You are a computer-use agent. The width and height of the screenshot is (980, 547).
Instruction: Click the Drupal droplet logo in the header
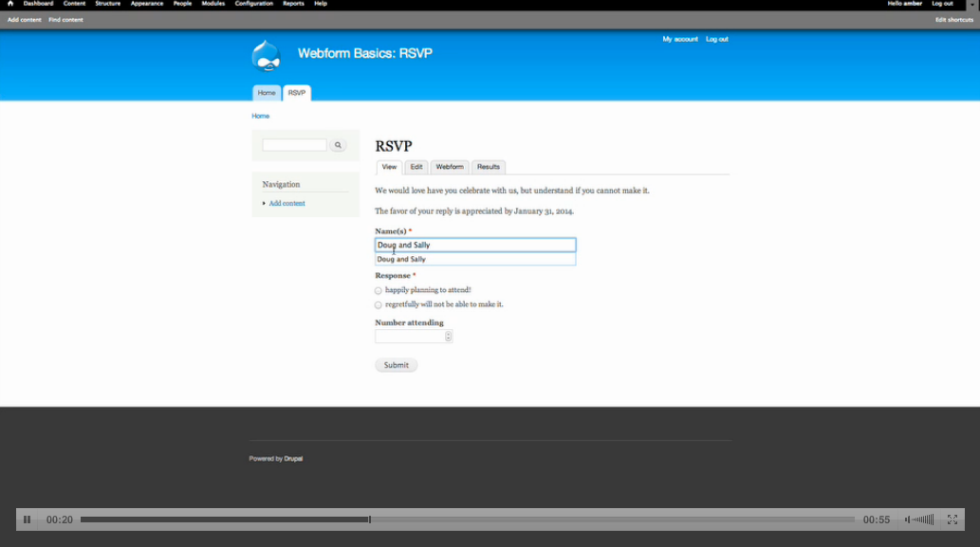coord(267,56)
